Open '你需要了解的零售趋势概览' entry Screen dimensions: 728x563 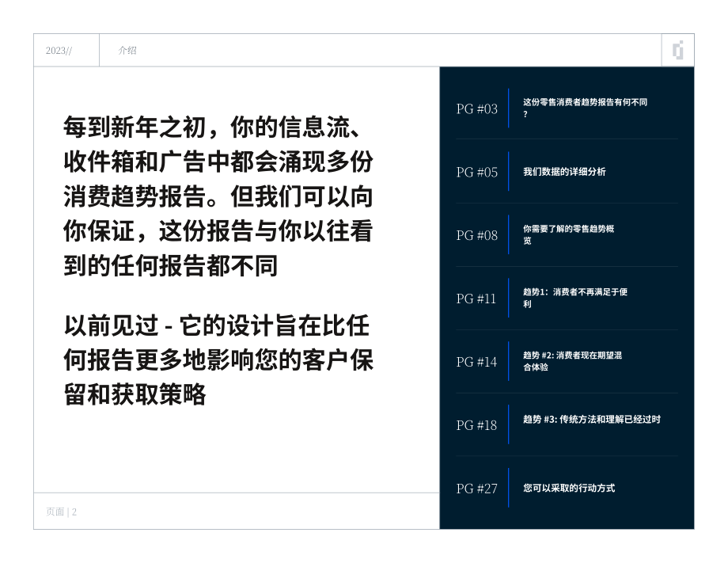click(x=568, y=234)
